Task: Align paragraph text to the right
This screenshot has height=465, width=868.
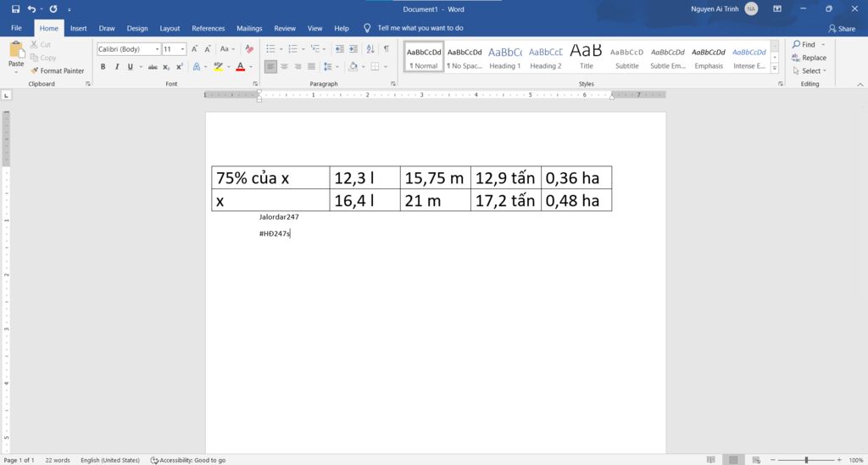Action: tap(298, 66)
